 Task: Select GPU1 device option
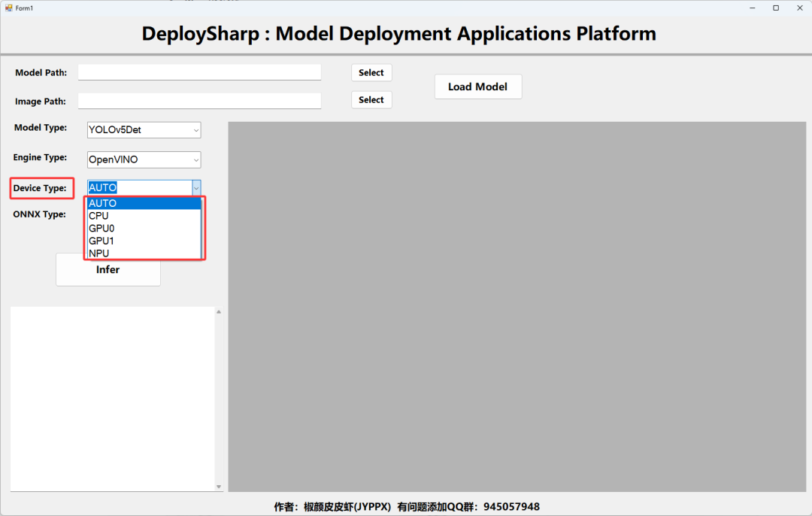click(144, 241)
